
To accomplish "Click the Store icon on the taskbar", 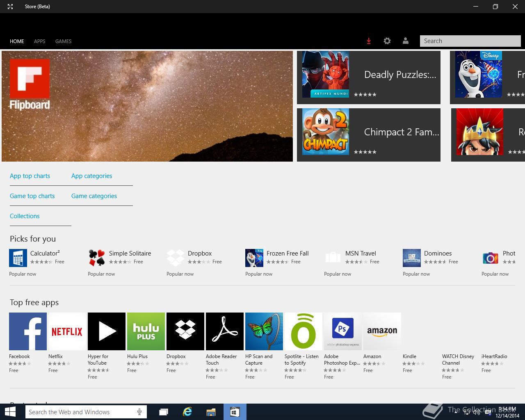I will point(235,412).
